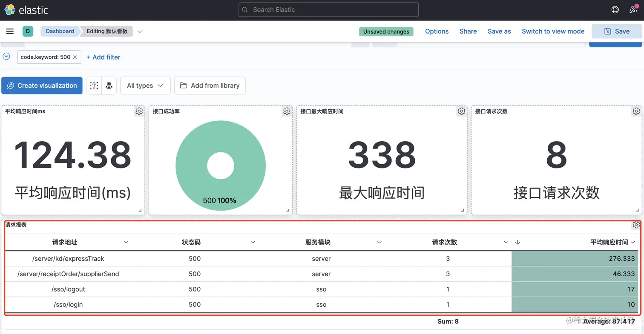Click the Save button
The width and height of the screenshot is (644, 334).
click(x=617, y=31)
